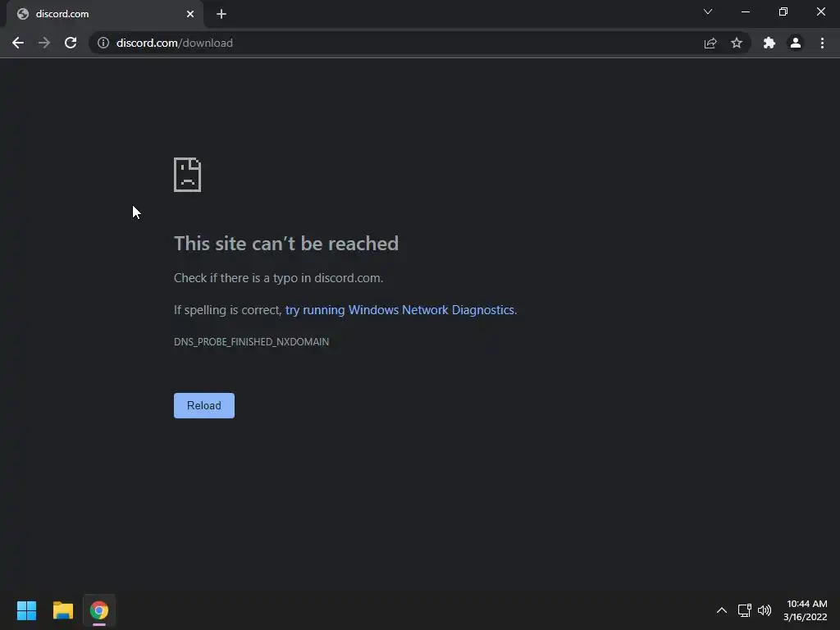Image resolution: width=840 pixels, height=630 pixels.
Task: Click the Chrome taskbar icon
Action: pyautogui.click(x=99, y=610)
